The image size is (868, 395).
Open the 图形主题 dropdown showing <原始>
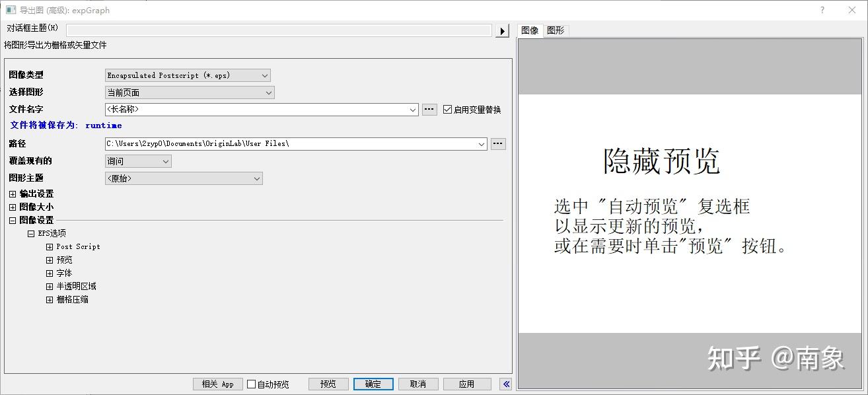256,178
